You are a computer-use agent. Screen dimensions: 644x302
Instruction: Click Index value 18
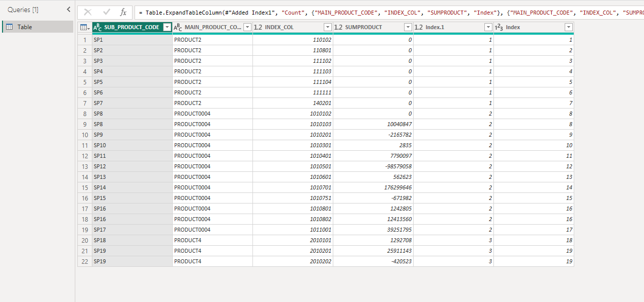point(534,240)
